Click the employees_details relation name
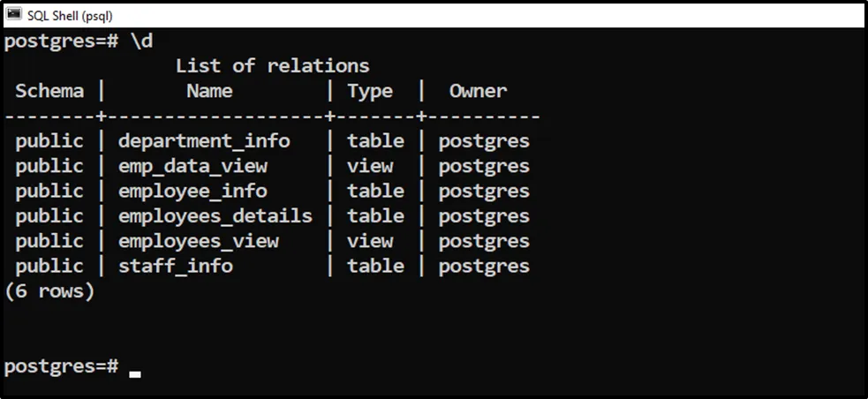The image size is (868, 399). pos(215,216)
